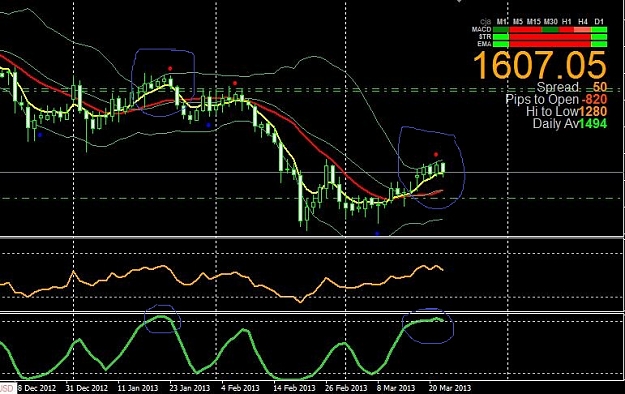Click the 8 Mar 2013 date label
Image resolution: width=625 pixels, height=394 pixels.
396,388
